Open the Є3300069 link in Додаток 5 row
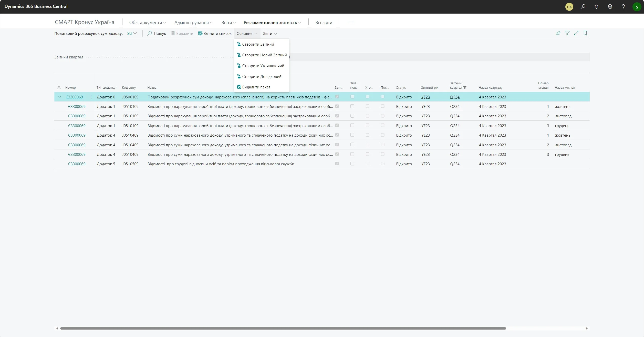The height and width of the screenshot is (337, 644). (x=77, y=164)
